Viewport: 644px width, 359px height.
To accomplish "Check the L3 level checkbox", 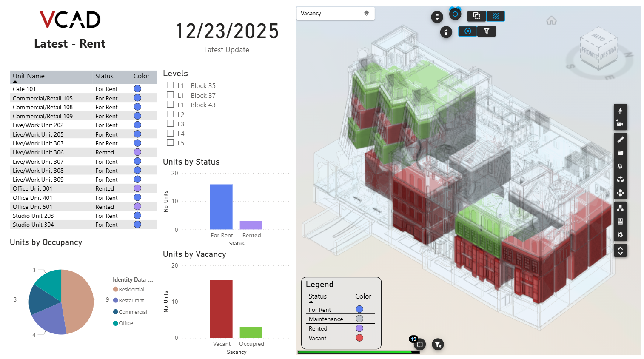I will point(170,123).
